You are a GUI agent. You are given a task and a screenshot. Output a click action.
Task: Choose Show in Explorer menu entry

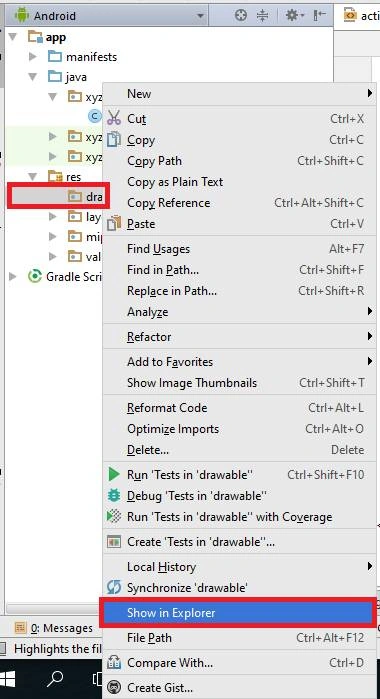(238, 613)
